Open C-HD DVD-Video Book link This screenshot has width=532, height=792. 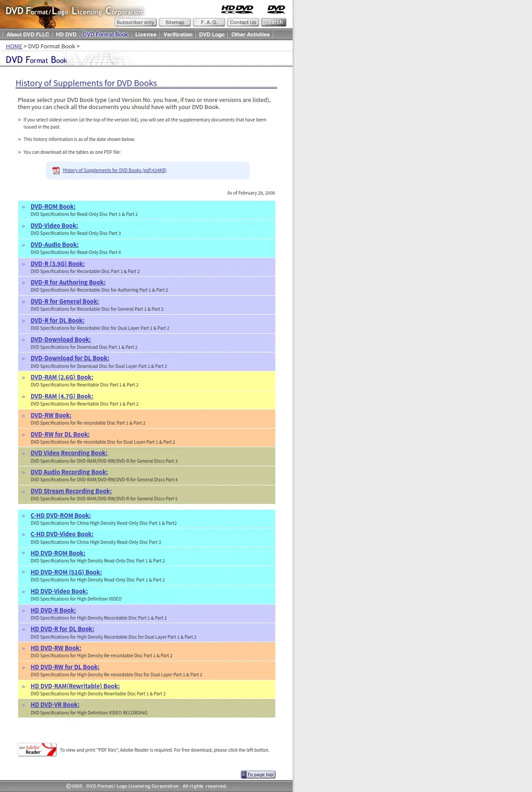pyautogui.click(x=62, y=534)
